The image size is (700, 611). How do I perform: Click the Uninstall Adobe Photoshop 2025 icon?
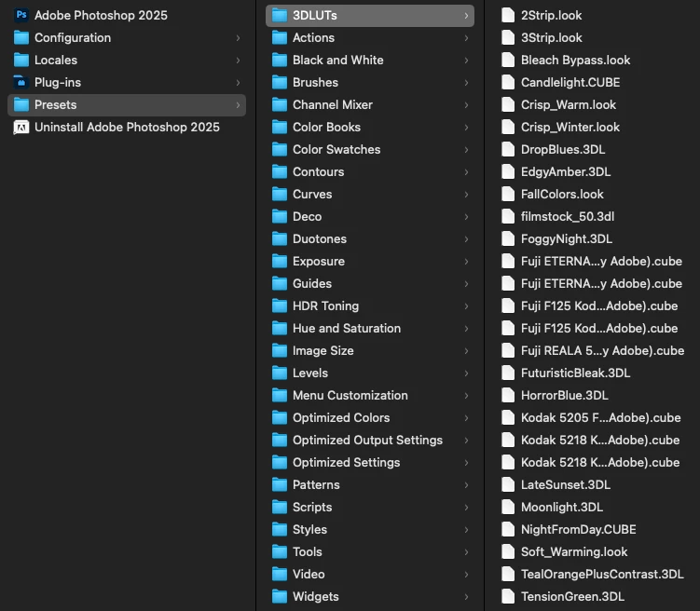[x=21, y=127]
